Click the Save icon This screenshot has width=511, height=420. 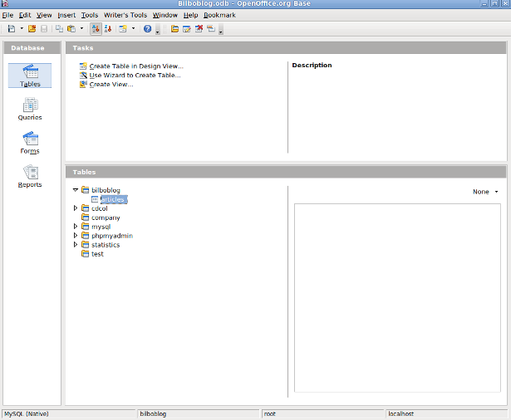point(44,29)
